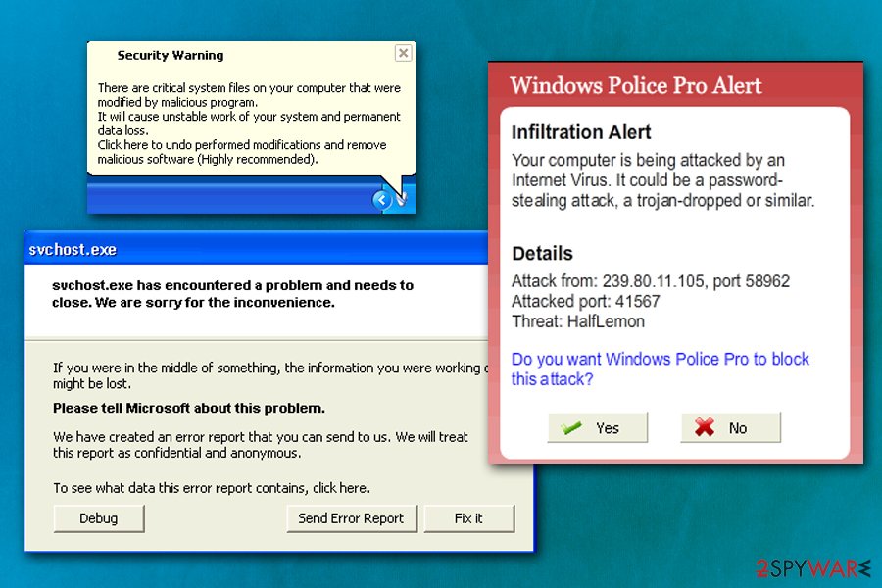Click 'Please tell Microsoft about this problem' text
Image resolution: width=882 pixels, height=588 pixels.
(189, 408)
